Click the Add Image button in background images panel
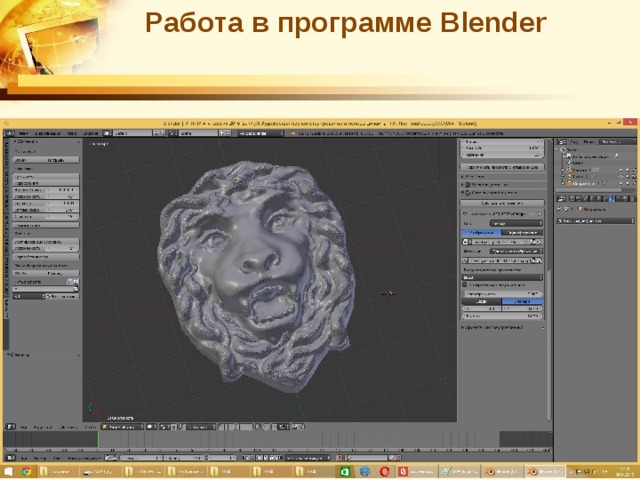 [x=502, y=203]
